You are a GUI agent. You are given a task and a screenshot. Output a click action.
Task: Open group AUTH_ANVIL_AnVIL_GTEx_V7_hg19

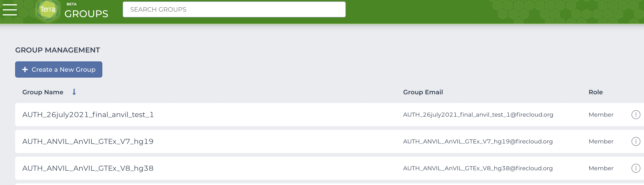point(88,141)
